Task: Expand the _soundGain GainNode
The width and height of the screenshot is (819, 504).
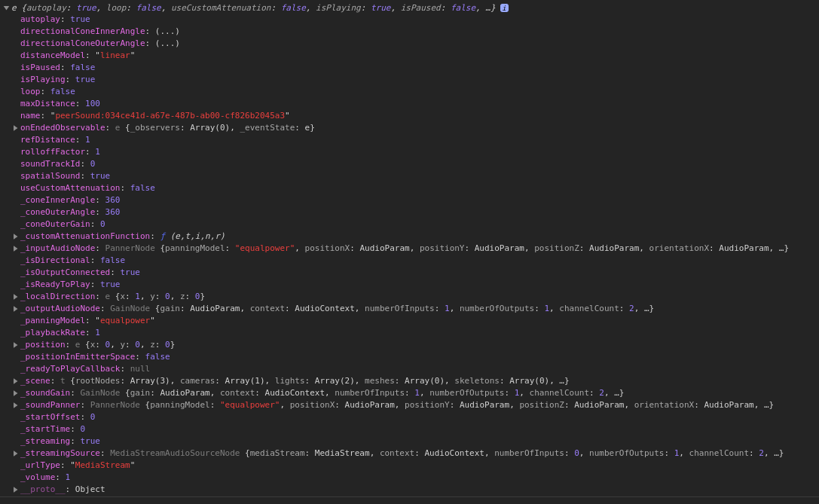Action: point(16,393)
